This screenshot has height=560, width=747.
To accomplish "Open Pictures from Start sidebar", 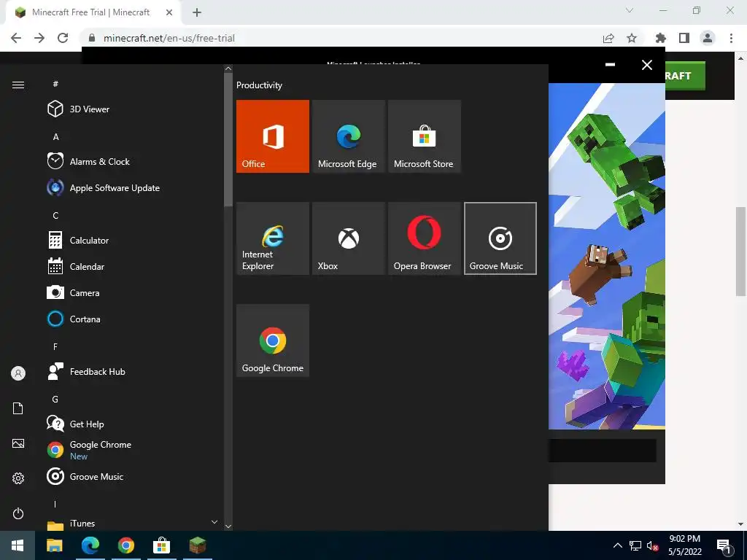I will (18, 444).
